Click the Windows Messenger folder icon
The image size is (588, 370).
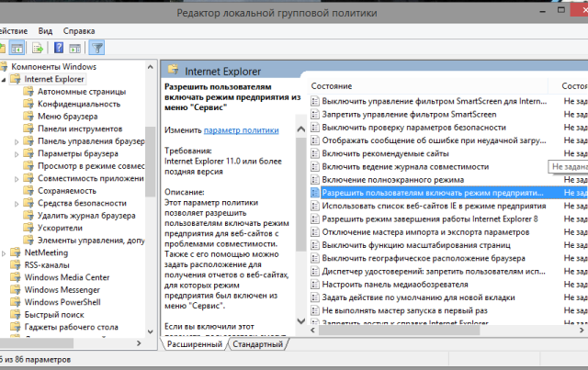pyautogui.click(x=16, y=289)
